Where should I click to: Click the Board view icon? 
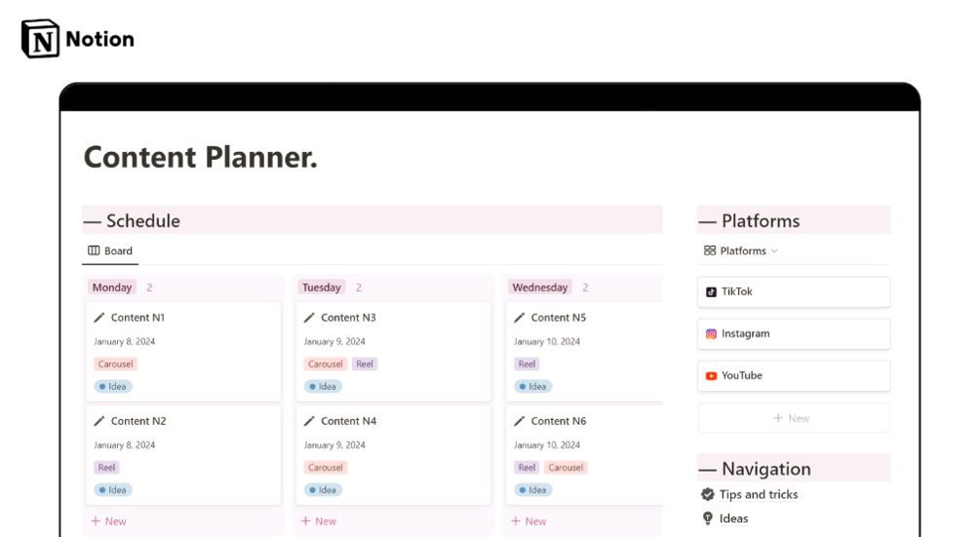coord(94,250)
